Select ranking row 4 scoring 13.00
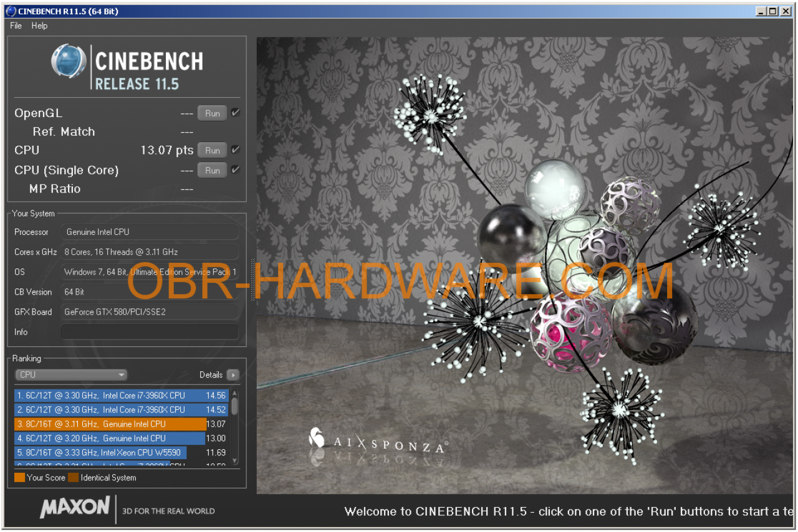 (x=122, y=438)
